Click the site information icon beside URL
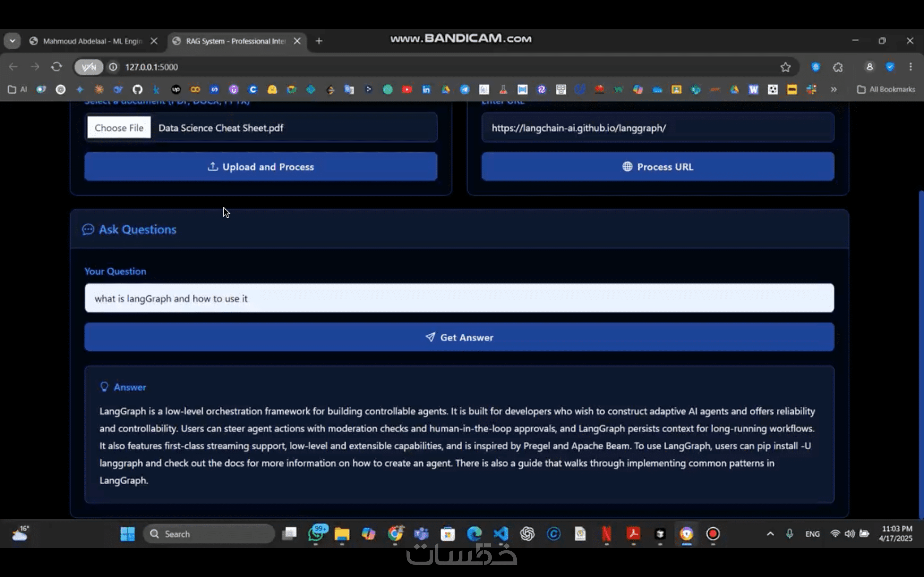 coord(113,67)
